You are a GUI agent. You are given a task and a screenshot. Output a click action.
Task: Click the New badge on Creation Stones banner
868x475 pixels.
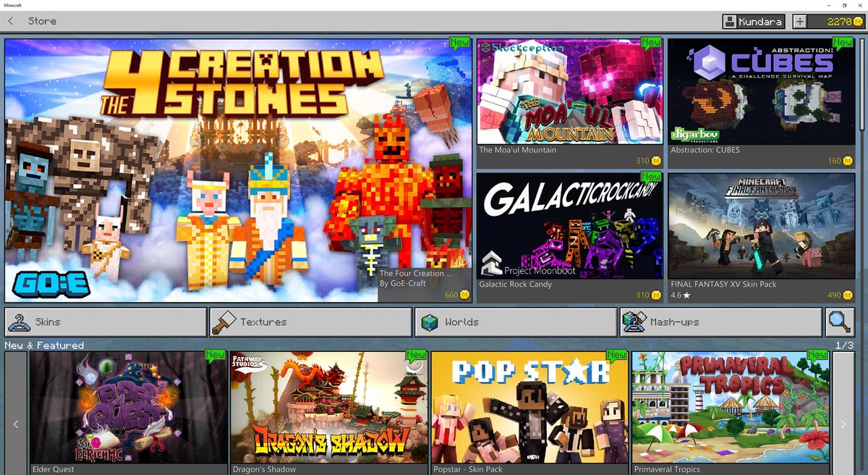tap(460, 43)
